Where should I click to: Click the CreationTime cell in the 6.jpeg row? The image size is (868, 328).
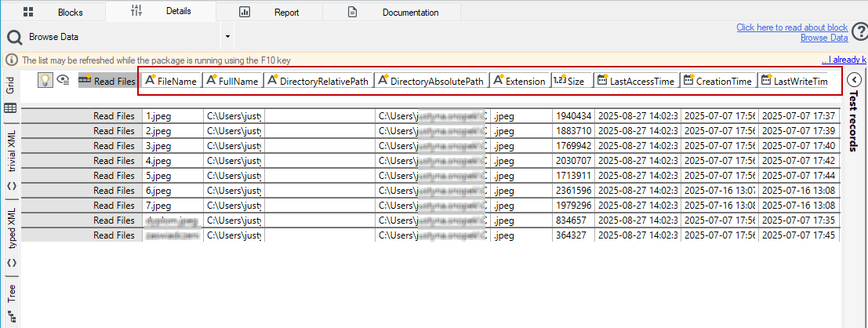pyautogui.click(x=720, y=191)
